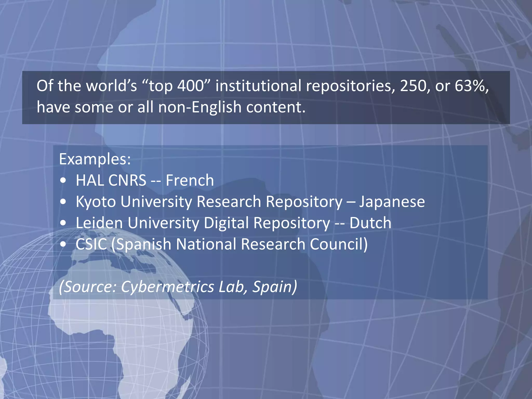Click the sentence starting "Of the world's top 400"

(x=263, y=96)
